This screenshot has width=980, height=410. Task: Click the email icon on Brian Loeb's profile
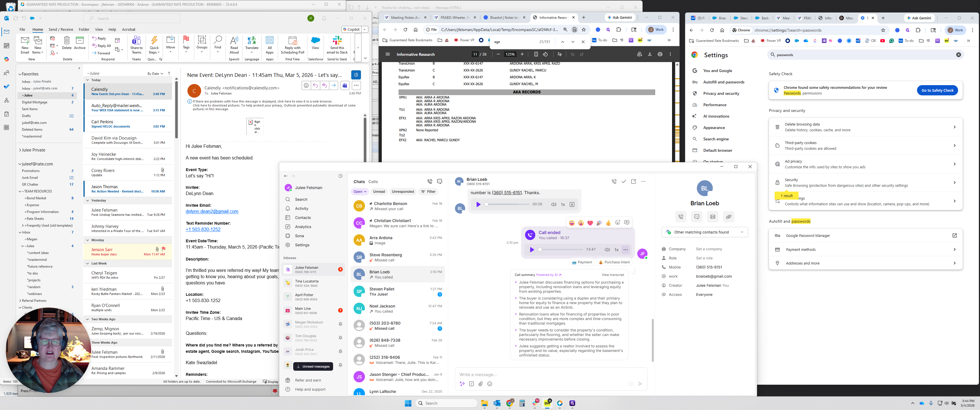(x=712, y=216)
